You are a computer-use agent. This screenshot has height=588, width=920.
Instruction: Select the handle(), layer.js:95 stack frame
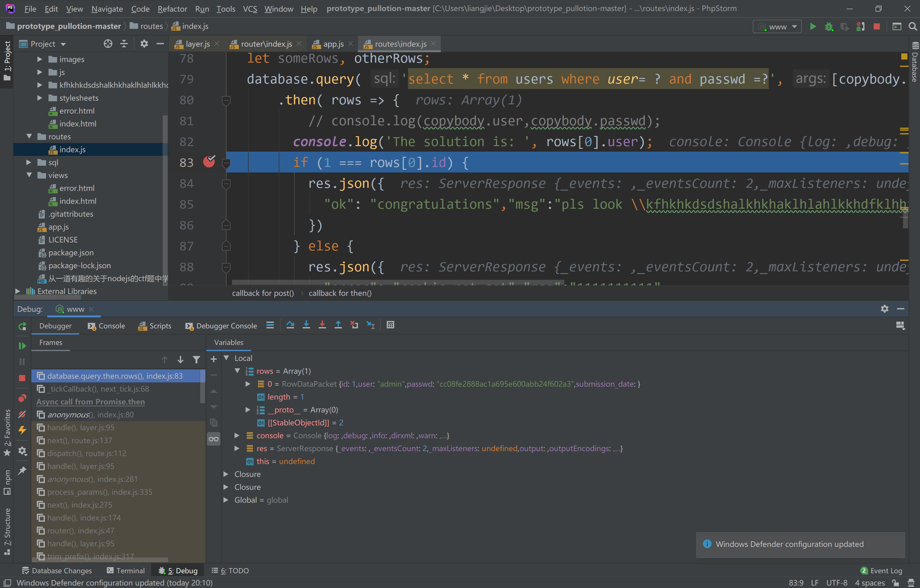click(x=81, y=427)
